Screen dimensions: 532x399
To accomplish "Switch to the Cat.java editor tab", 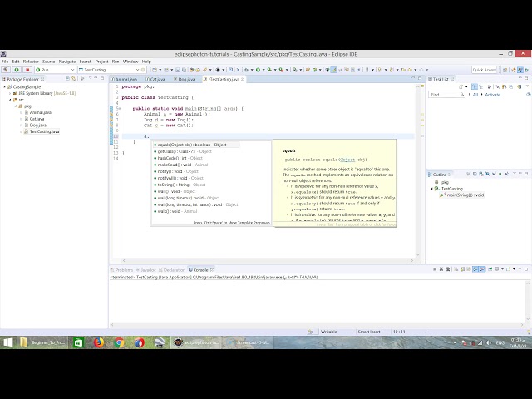I will click(x=155, y=80).
